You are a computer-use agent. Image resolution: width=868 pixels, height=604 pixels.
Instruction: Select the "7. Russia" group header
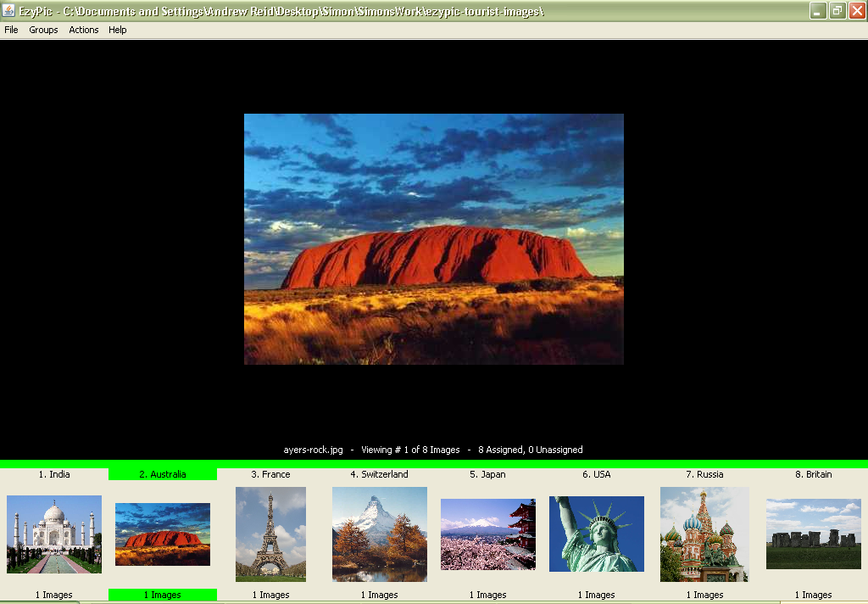(704, 474)
